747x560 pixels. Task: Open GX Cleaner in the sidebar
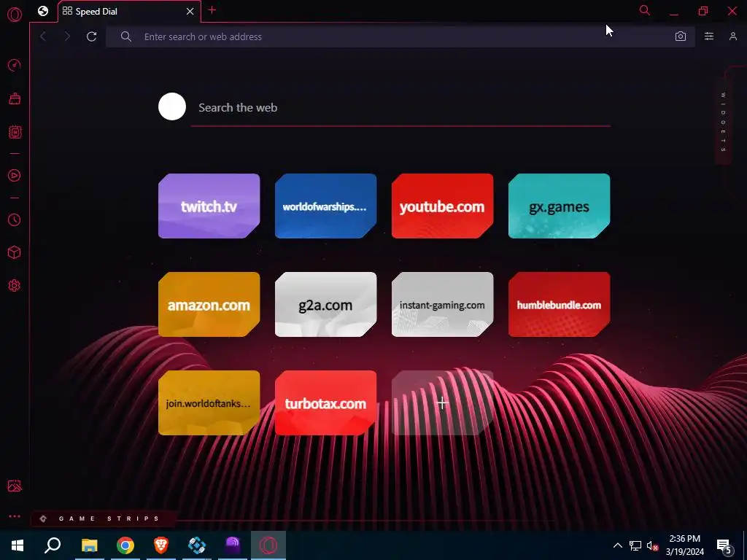point(15,98)
